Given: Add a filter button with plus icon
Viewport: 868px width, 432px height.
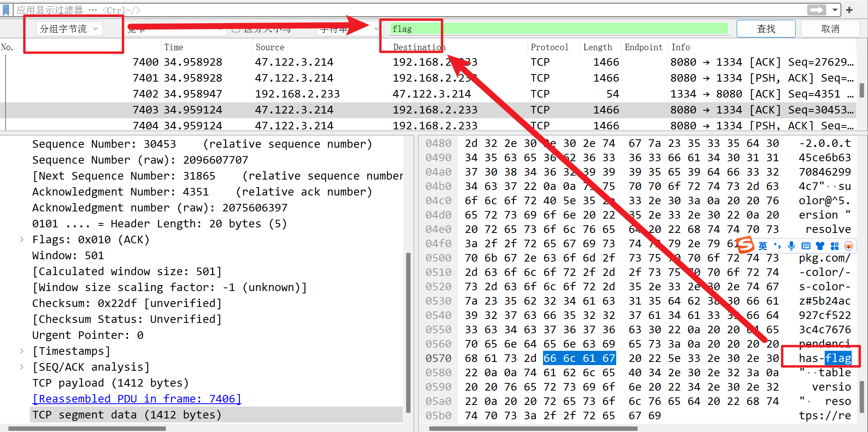Looking at the screenshot, I should (849, 10).
